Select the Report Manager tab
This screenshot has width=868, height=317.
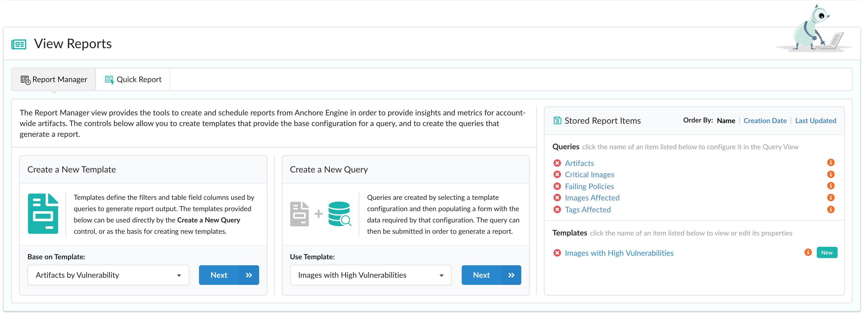(x=53, y=79)
